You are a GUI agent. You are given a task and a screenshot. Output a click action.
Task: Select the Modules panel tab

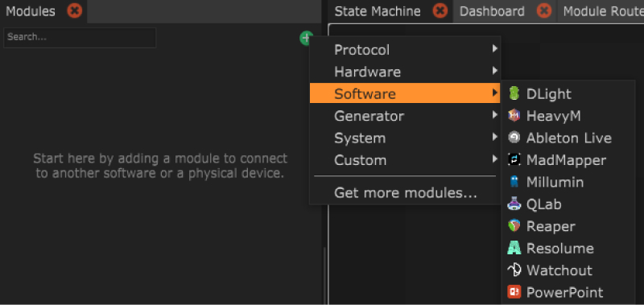31,11
